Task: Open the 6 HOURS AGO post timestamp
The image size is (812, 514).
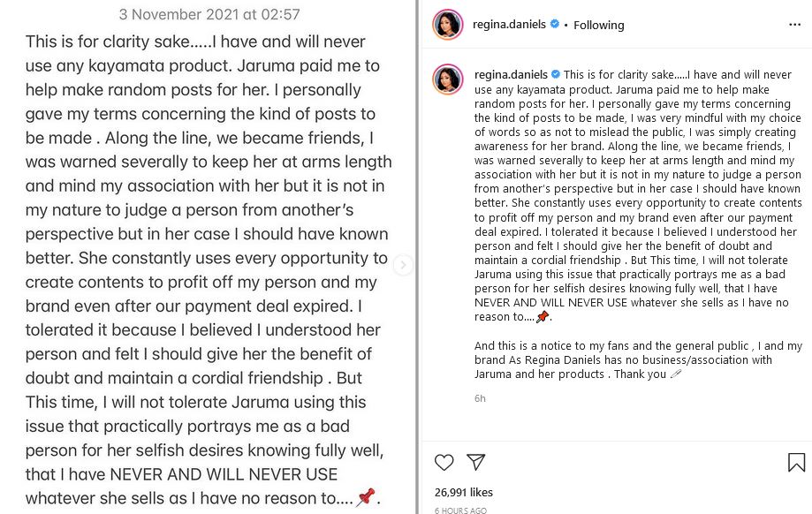Action: [459, 510]
